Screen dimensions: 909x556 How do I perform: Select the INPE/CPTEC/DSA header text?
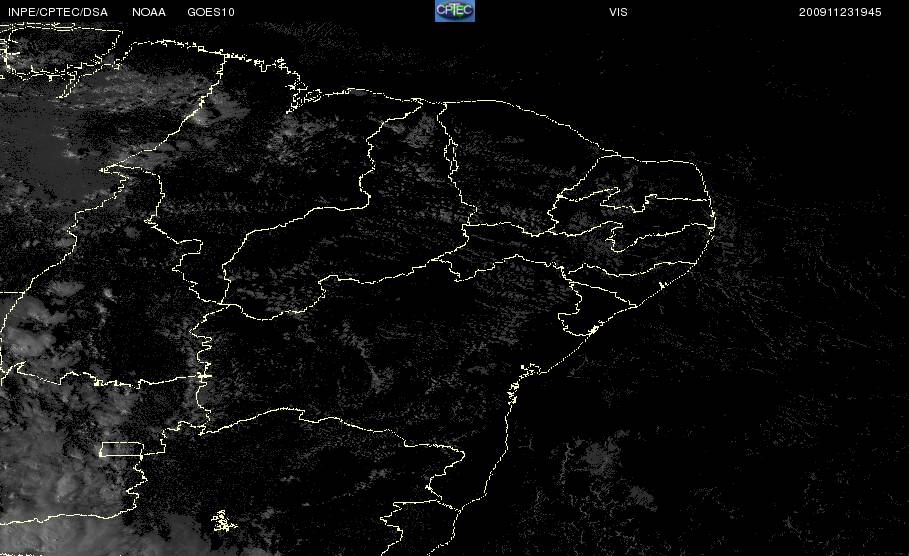click(58, 12)
